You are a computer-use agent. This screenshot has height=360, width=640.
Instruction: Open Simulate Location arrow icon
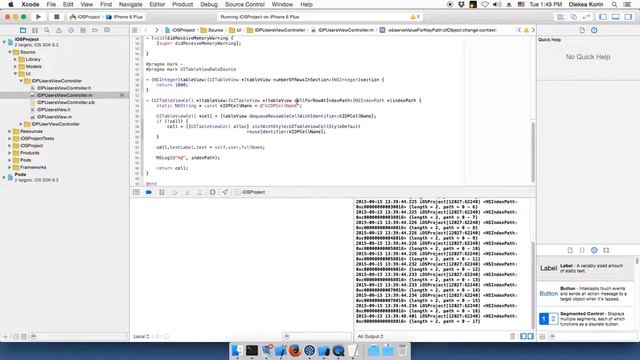(225, 192)
